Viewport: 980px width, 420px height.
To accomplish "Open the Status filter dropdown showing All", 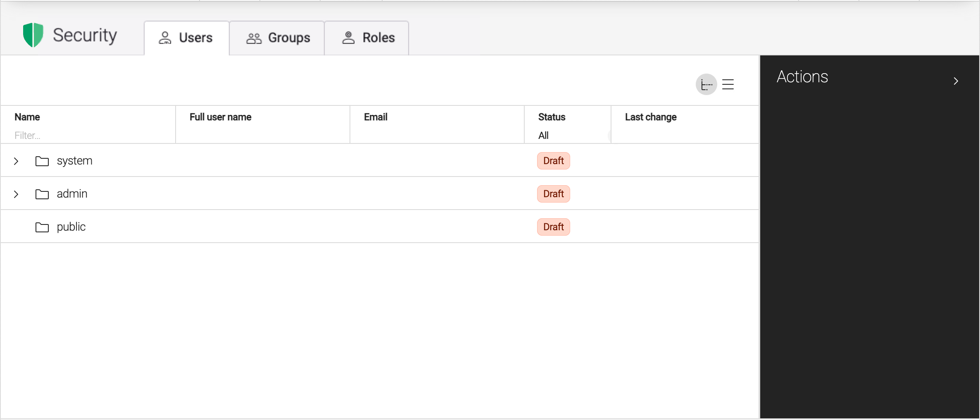I will click(567, 136).
